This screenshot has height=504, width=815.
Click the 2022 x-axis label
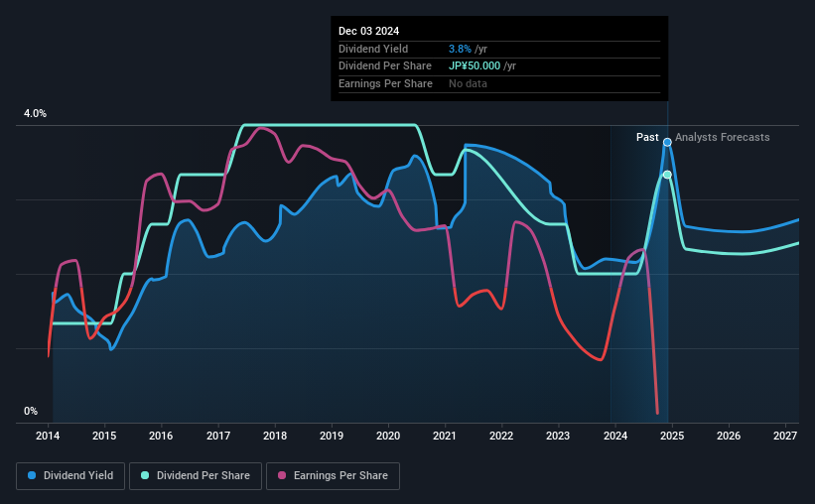point(501,436)
